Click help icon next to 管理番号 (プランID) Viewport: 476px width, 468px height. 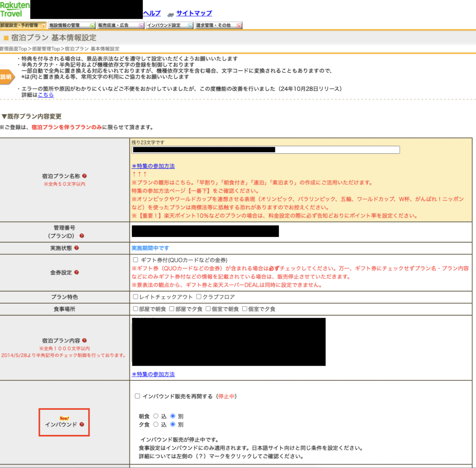click(82, 236)
